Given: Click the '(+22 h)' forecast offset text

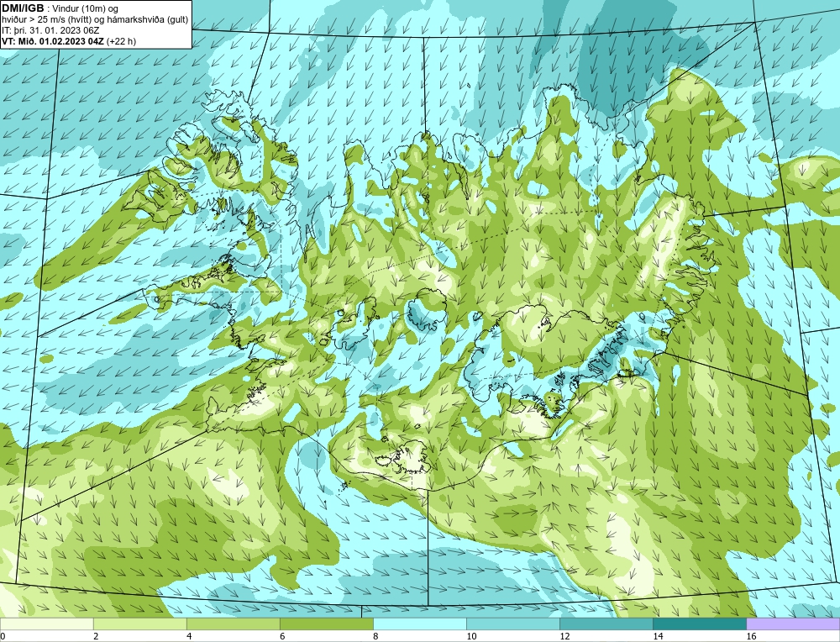Looking at the screenshot, I should click(x=122, y=41).
